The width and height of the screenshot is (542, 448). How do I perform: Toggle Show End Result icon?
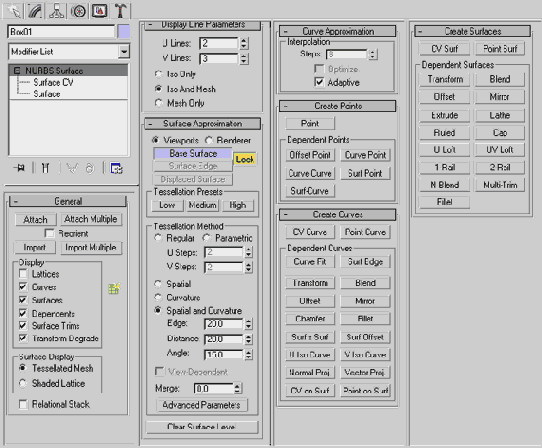pyautogui.click(x=45, y=168)
